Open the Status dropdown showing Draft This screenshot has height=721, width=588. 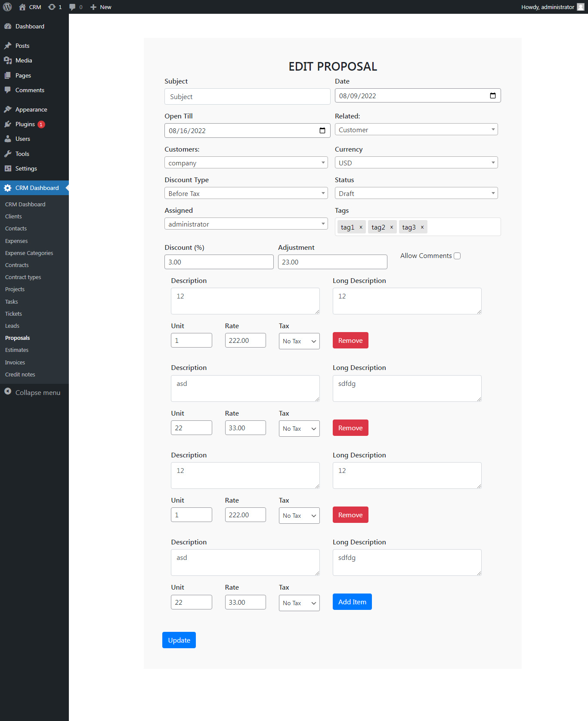click(416, 193)
